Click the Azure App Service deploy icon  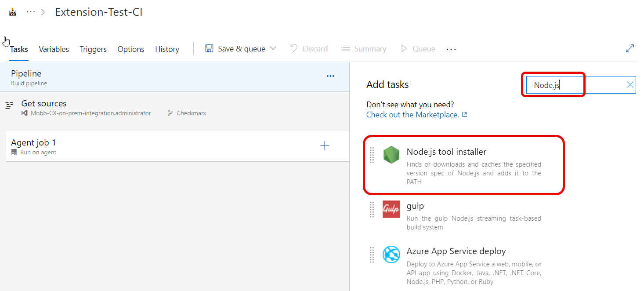pos(391,255)
